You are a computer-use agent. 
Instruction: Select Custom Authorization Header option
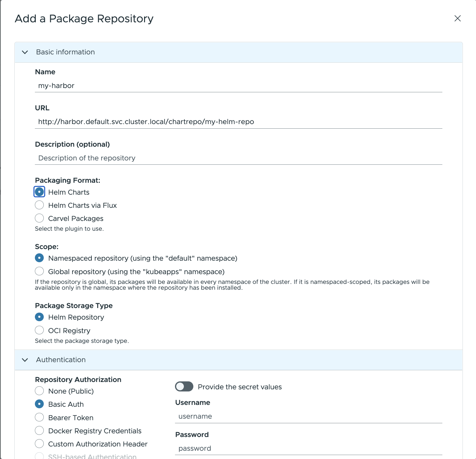tap(39, 443)
